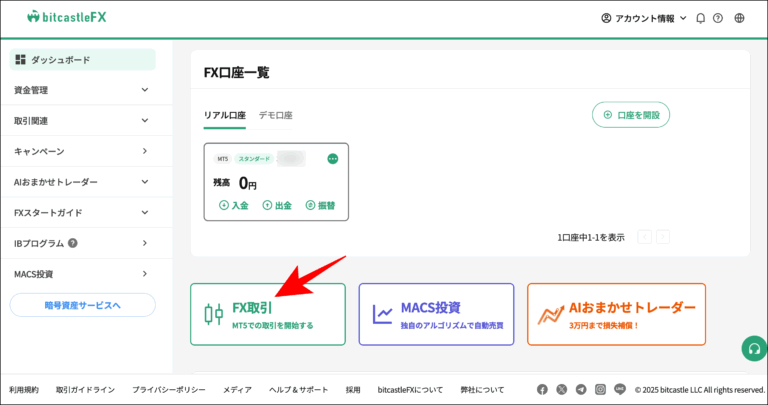Screen dimensions: 768x405
Task: Click the bitcastleFX logo
Action: coord(67,17)
